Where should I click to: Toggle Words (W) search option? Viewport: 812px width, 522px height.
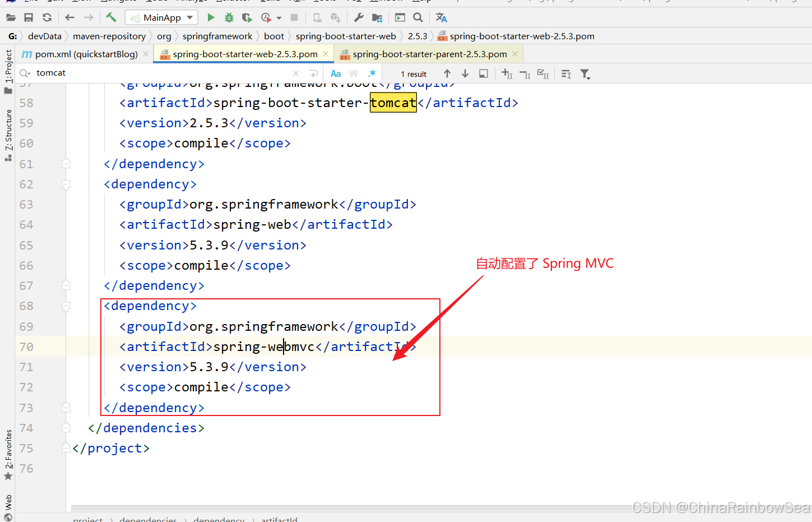pos(354,73)
